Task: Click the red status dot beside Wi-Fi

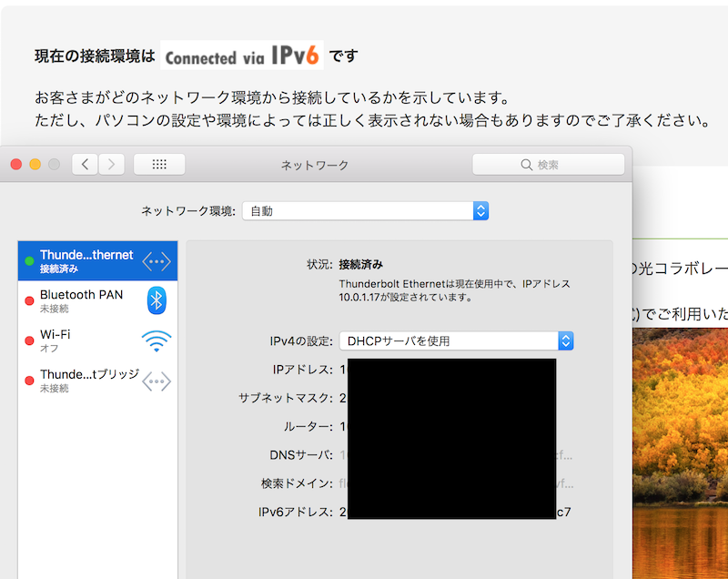Action: coord(29,340)
